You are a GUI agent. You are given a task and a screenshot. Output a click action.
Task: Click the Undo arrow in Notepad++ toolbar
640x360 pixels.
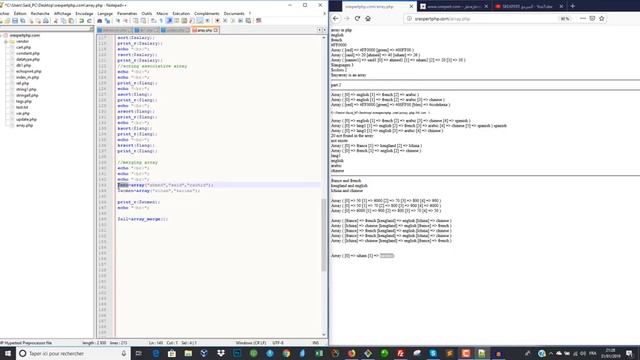(x=81, y=21)
